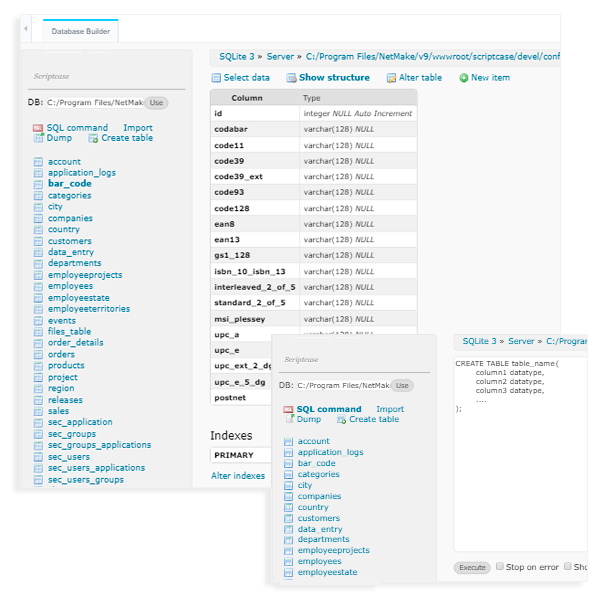Click the Use button in overlay panel
600x600 pixels.
402,385
